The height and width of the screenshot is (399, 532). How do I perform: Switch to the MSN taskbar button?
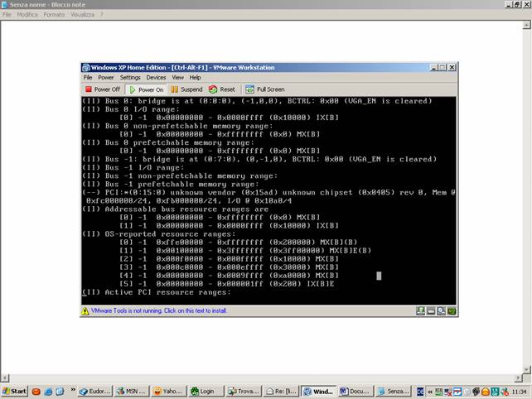click(131, 392)
